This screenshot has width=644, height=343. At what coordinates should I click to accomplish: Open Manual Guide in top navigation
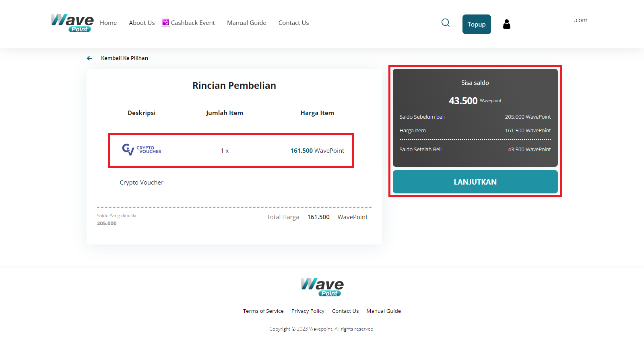tap(246, 23)
